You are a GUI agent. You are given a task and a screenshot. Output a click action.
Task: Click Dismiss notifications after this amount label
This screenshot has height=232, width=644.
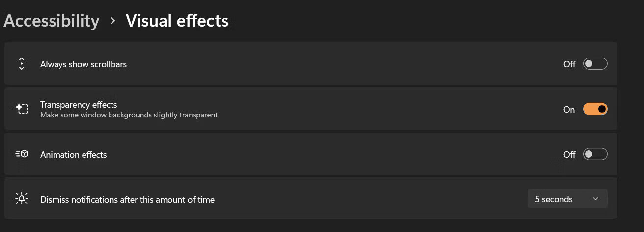click(127, 200)
